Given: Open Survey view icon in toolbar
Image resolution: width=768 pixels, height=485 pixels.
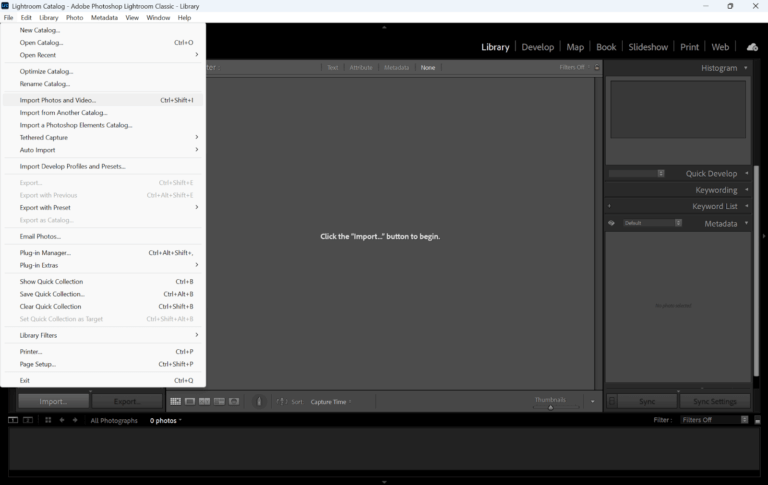Looking at the screenshot, I should click(219, 401).
